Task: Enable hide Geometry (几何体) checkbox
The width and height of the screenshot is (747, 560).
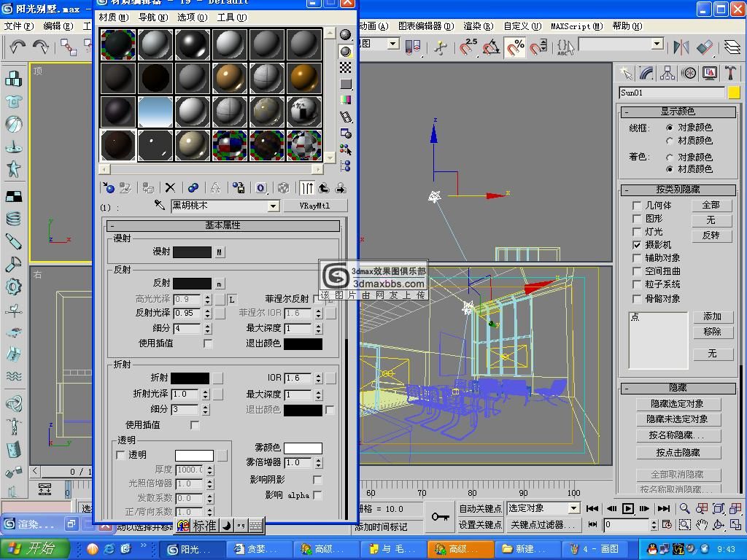Action: (636, 205)
